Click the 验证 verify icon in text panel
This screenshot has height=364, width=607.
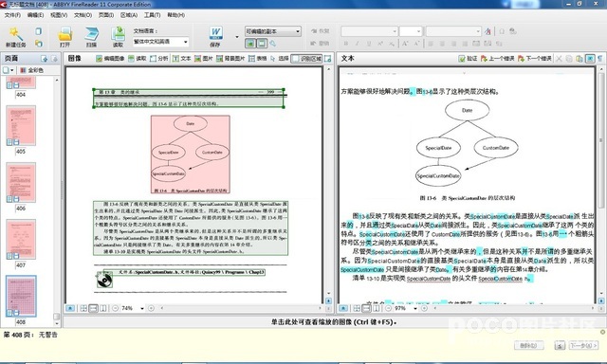pyautogui.click(x=468, y=59)
